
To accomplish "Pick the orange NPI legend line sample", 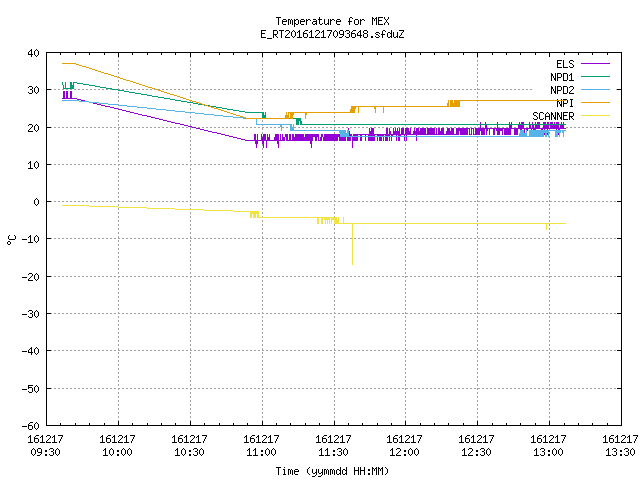I will pyautogui.click(x=595, y=102).
